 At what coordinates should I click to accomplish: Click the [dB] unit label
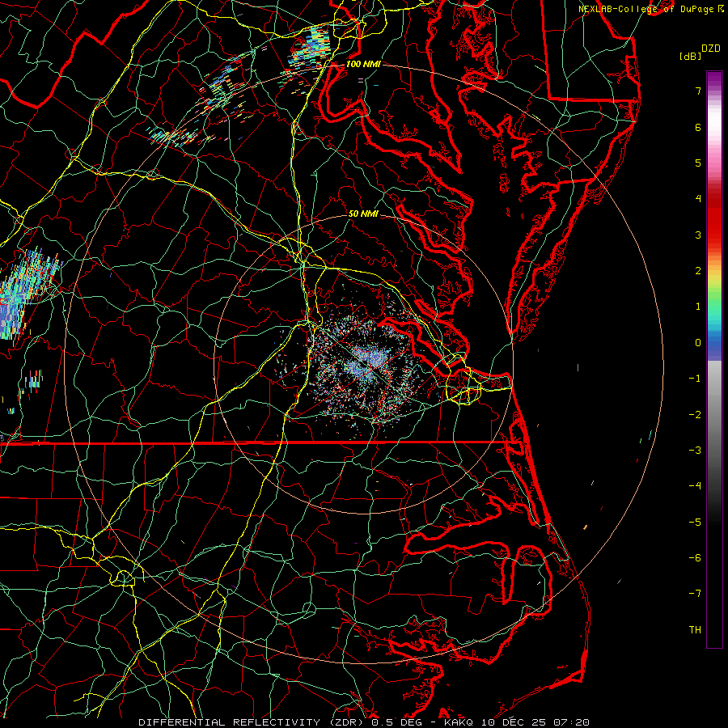click(x=690, y=56)
